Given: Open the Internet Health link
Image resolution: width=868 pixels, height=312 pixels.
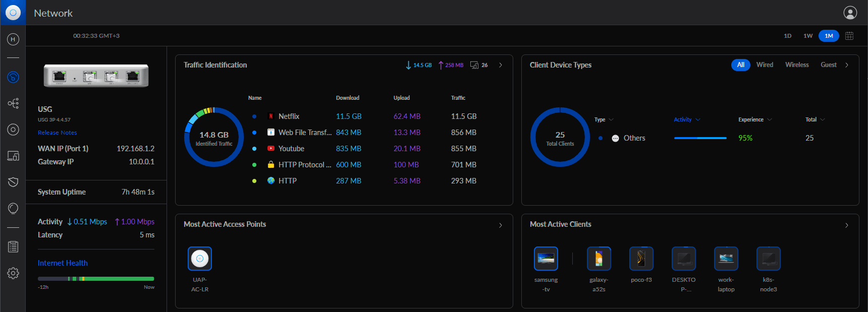Looking at the screenshot, I should (x=63, y=263).
